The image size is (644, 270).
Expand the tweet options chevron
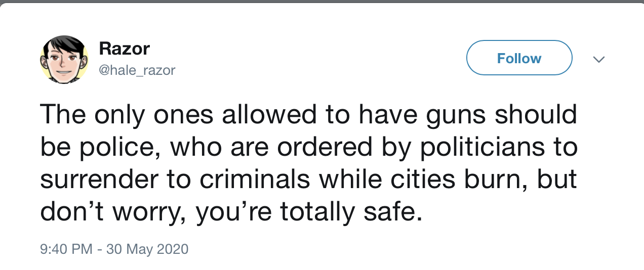pyautogui.click(x=599, y=60)
